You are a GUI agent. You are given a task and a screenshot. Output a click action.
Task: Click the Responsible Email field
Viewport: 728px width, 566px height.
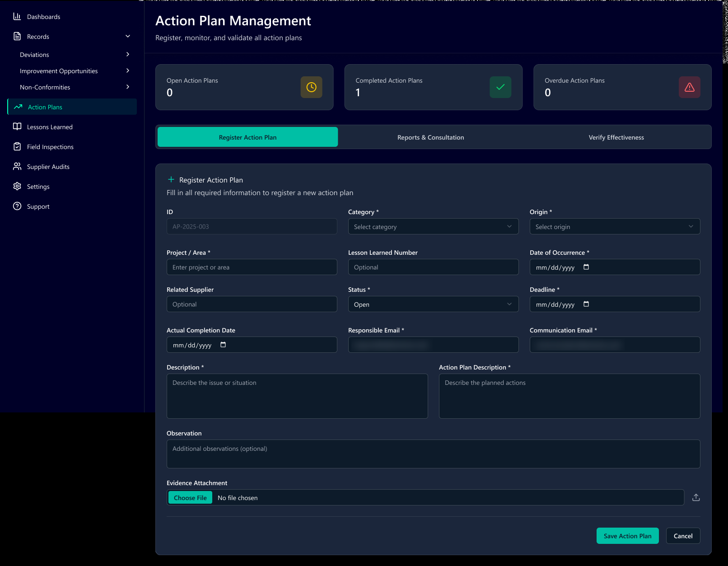coord(433,345)
